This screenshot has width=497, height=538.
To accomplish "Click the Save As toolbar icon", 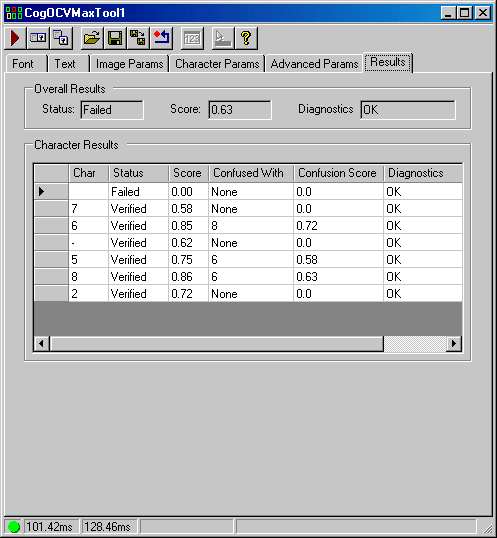I will (x=138, y=38).
